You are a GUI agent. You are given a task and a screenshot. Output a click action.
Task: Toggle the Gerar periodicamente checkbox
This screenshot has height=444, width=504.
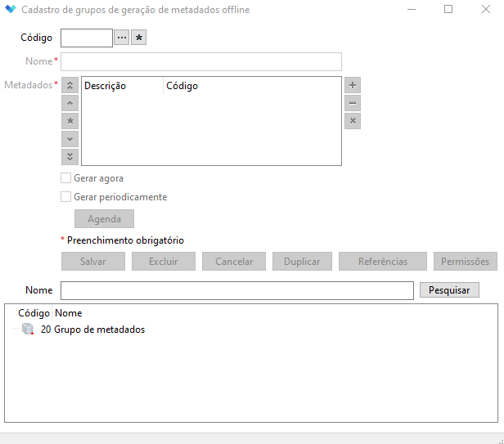click(x=66, y=196)
